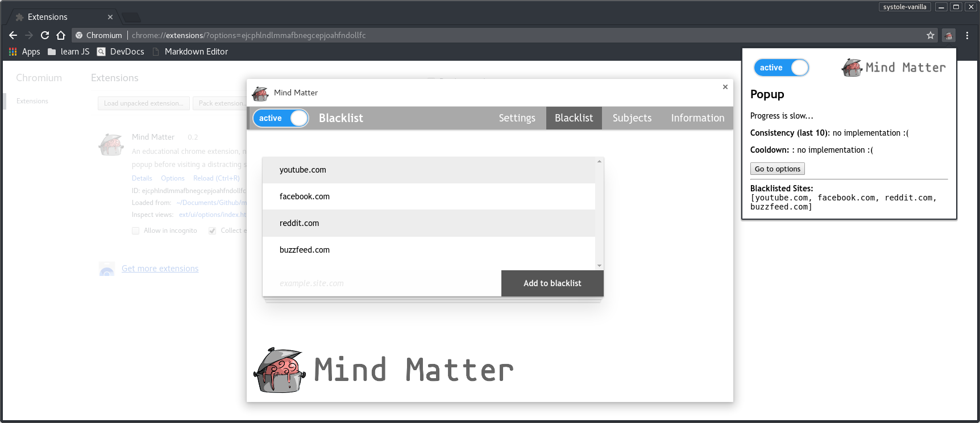Reload the page with the refresh icon
Screen dimensions: 980x423
click(x=45, y=35)
